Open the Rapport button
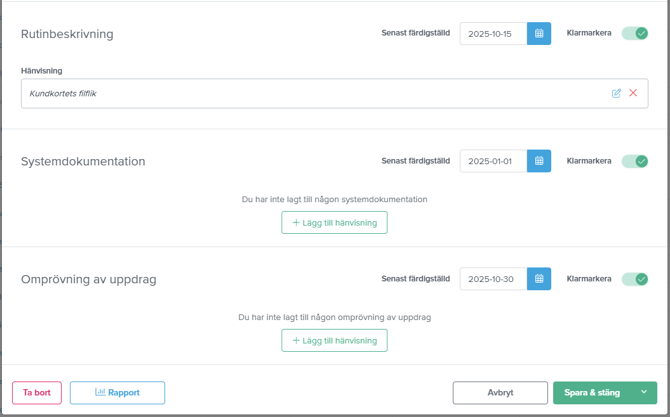 coord(117,393)
